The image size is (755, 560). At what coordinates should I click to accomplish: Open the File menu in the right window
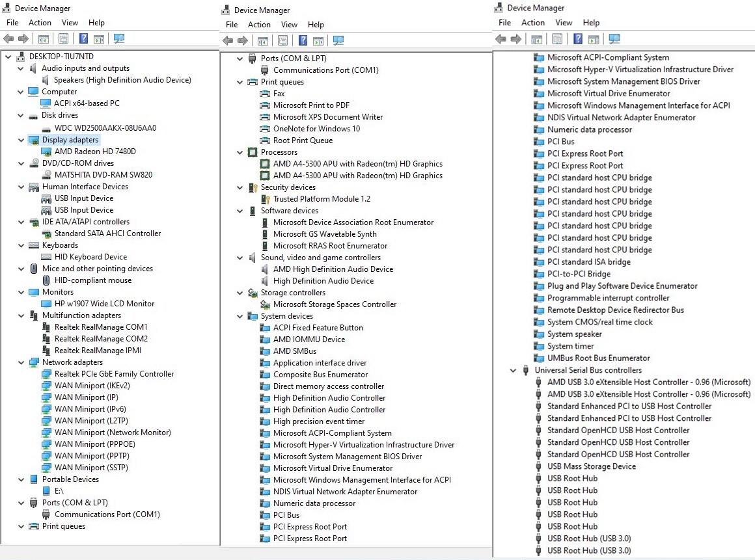tap(505, 23)
